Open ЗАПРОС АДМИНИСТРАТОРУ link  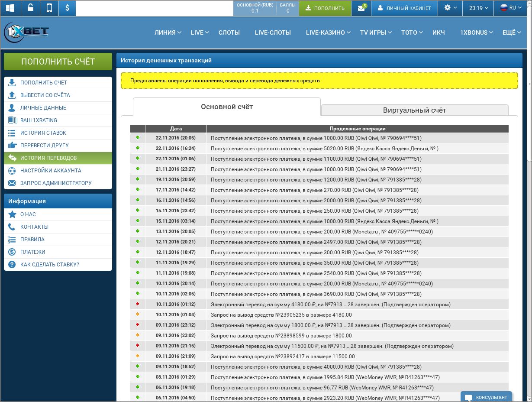(56, 183)
